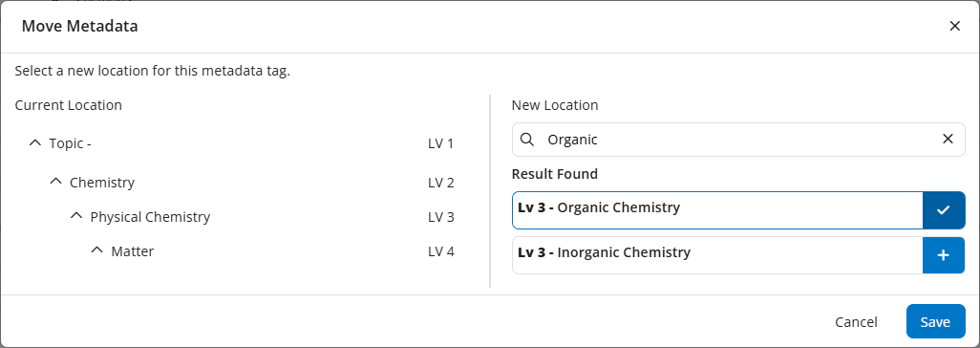Click the LV 4 level label
980x348 pixels.
440,251
